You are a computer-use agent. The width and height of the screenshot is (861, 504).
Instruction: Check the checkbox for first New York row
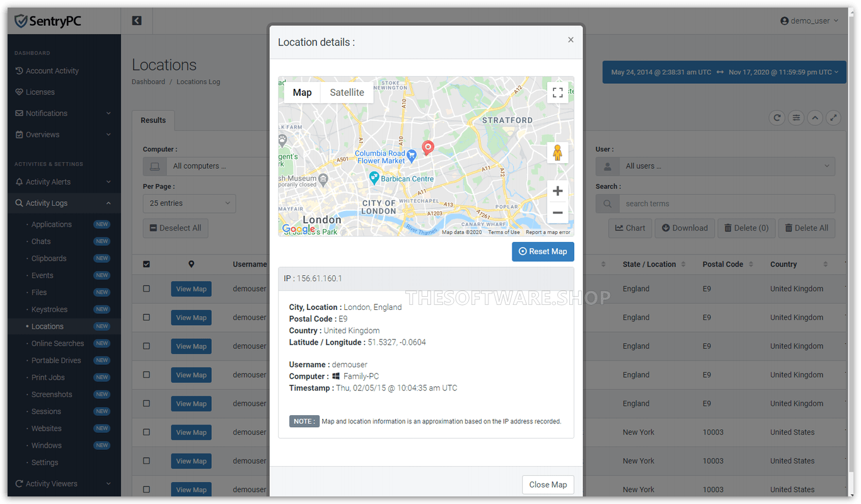click(147, 432)
